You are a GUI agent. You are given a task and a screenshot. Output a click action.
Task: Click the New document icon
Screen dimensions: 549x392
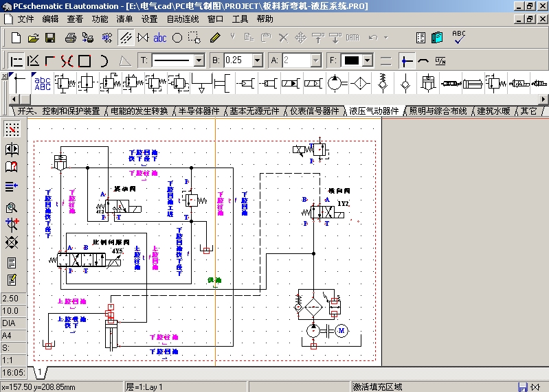16,38
